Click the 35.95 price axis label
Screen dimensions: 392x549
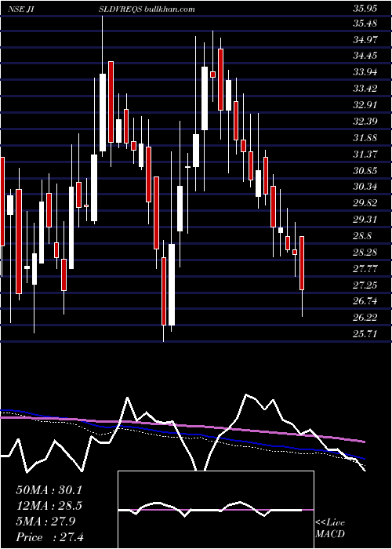[x=365, y=9]
